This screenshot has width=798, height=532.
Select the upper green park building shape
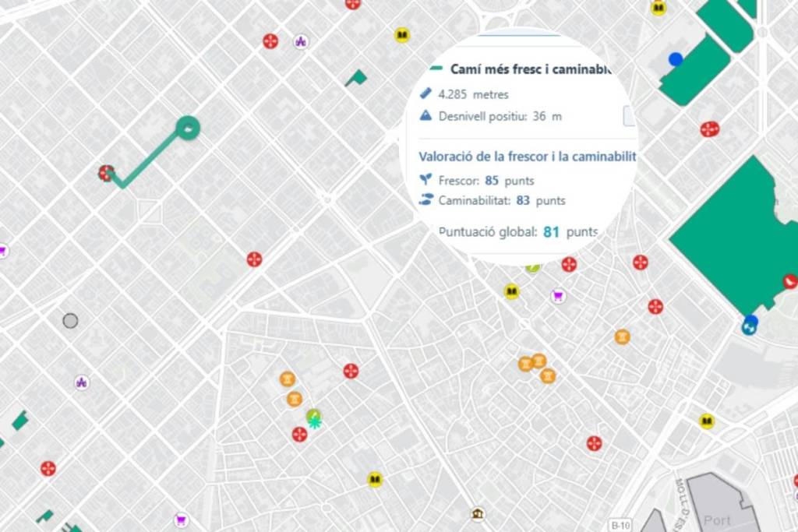(695, 71)
